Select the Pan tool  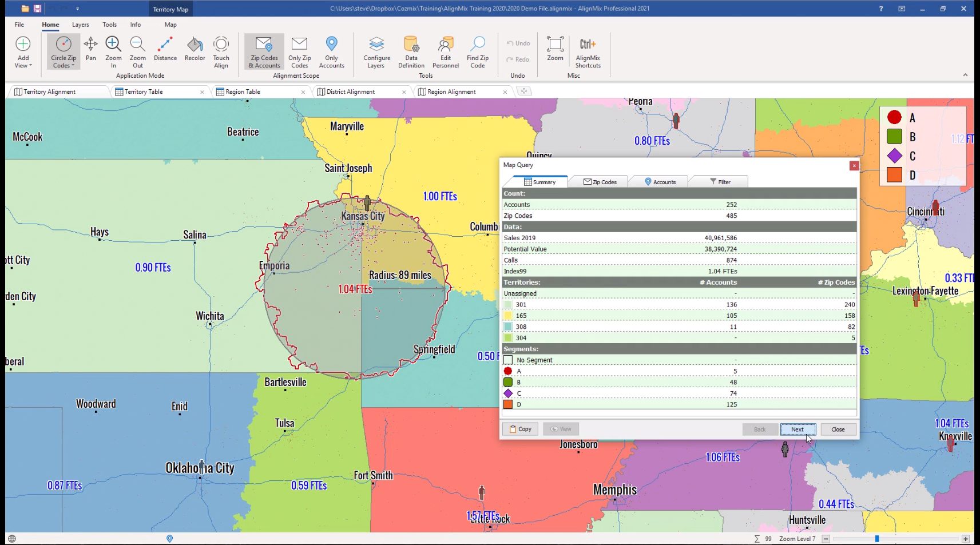click(x=90, y=50)
